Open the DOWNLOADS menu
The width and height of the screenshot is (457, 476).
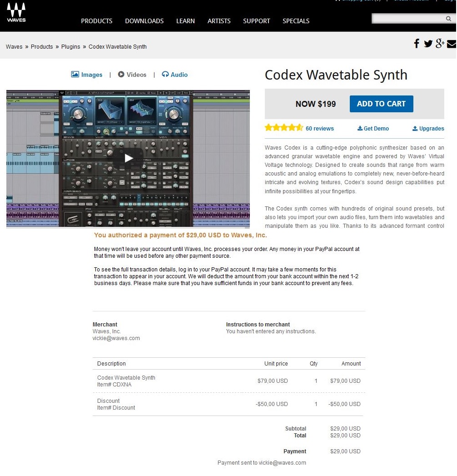(x=144, y=21)
